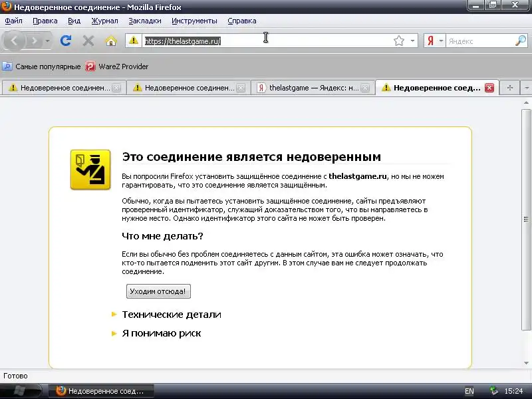Open the Инструменты menu
The height and width of the screenshot is (399, 532).
[x=194, y=21]
